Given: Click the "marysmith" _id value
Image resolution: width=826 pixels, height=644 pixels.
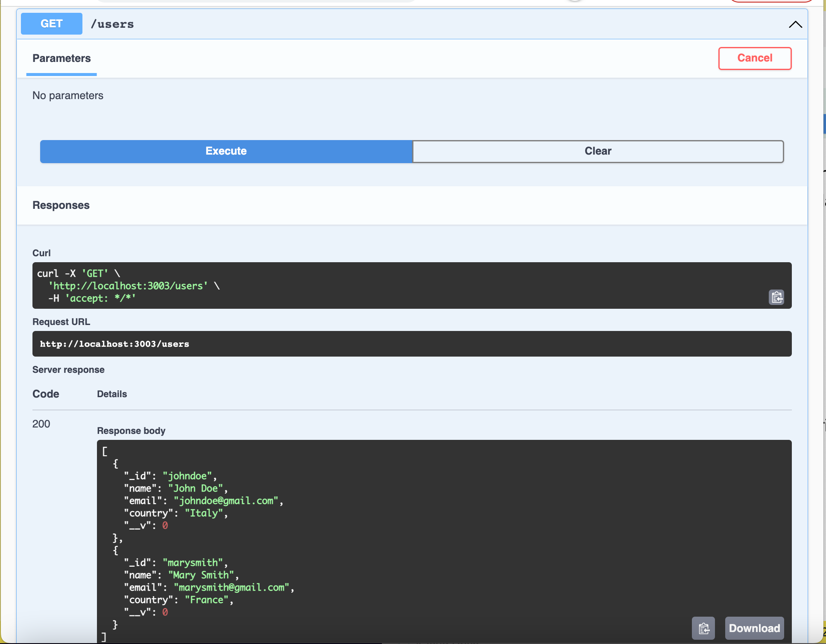Looking at the screenshot, I should [193, 562].
